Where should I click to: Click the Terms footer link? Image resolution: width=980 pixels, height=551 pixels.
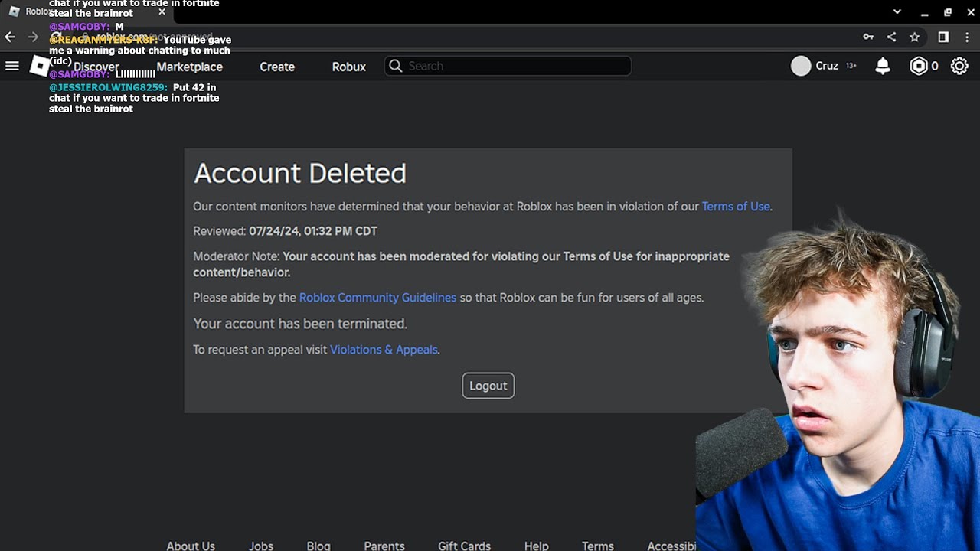pyautogui.click(x=598, y=546)
